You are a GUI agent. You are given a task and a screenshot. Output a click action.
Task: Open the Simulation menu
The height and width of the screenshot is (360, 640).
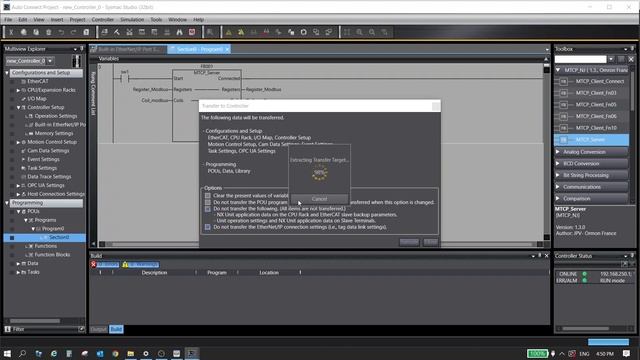pyautogui.click(x=132, y=20)
